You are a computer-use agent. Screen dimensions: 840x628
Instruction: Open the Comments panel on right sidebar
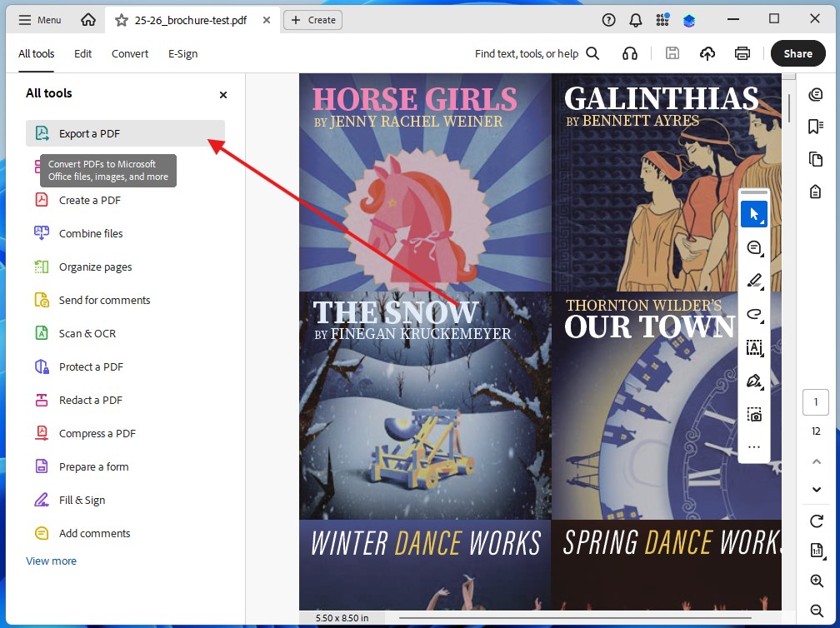pyautogui.click(x=814, y=94)
